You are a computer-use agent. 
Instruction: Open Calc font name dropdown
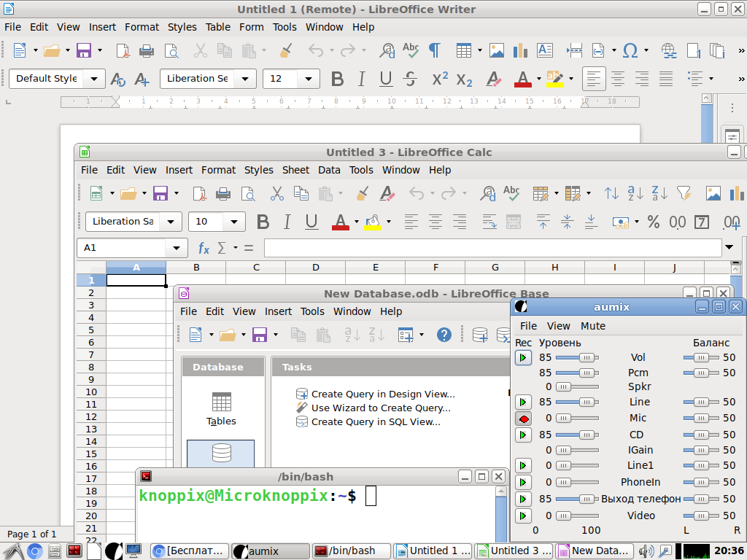[x=171, y=222]
